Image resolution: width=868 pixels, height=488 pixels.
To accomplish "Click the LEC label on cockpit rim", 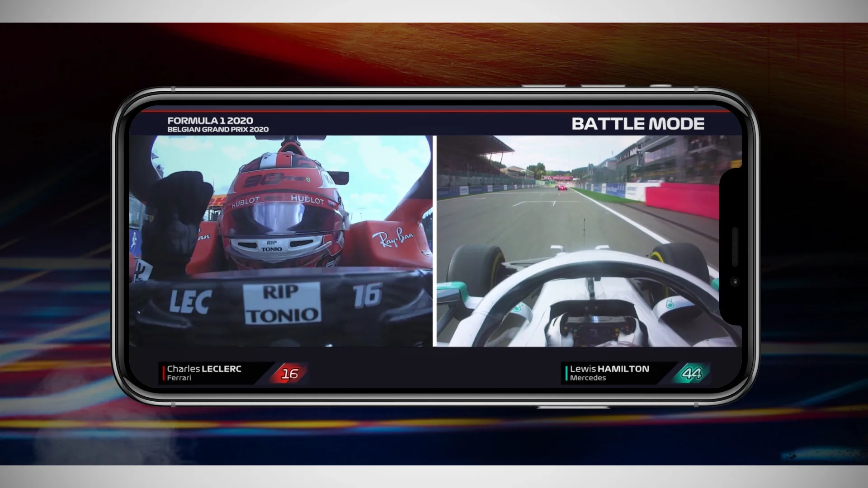I will pyautogui.click(x=190, y=301).
